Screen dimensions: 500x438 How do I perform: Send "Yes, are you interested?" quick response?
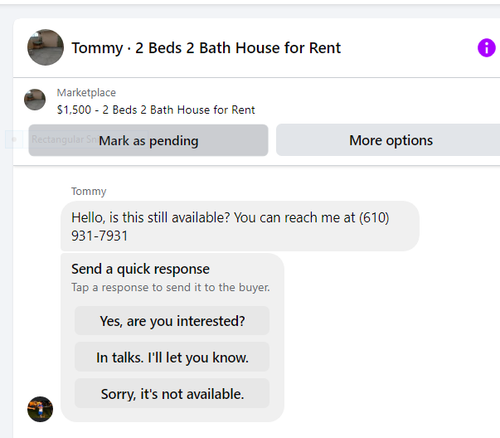click(172, 321)
